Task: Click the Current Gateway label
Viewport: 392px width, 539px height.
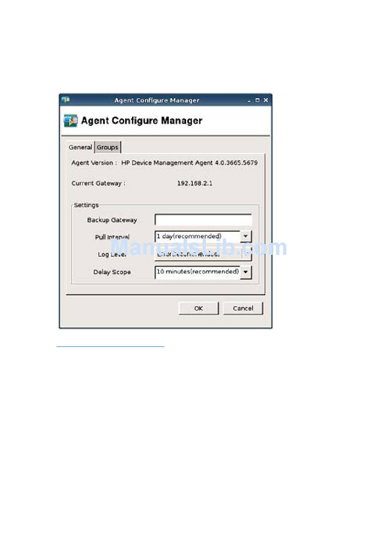Action: (99, 184)
